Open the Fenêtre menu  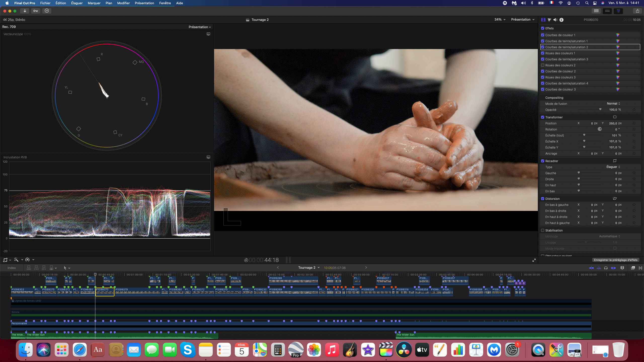point(165,3)
